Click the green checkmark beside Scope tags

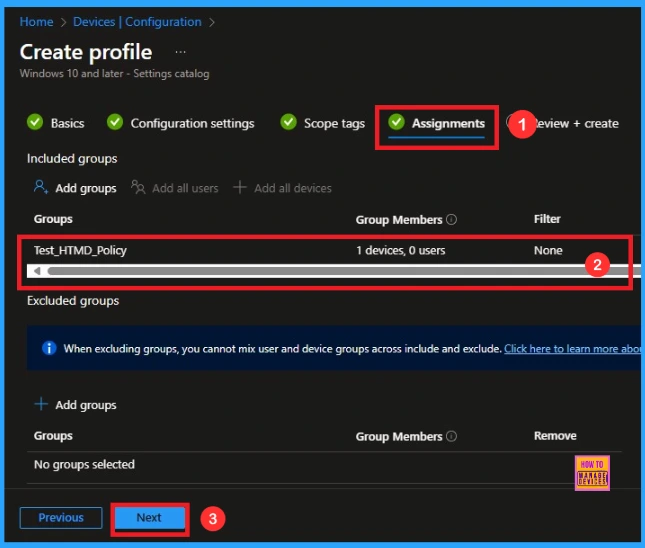[288, 122]
